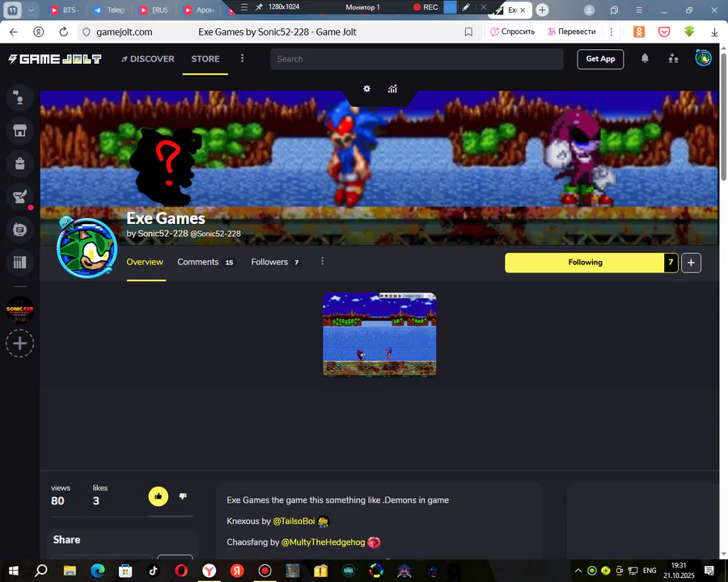Open the chat icon in left sidebar
Screen dimensions: 728x582
click(x=19, y=98)
